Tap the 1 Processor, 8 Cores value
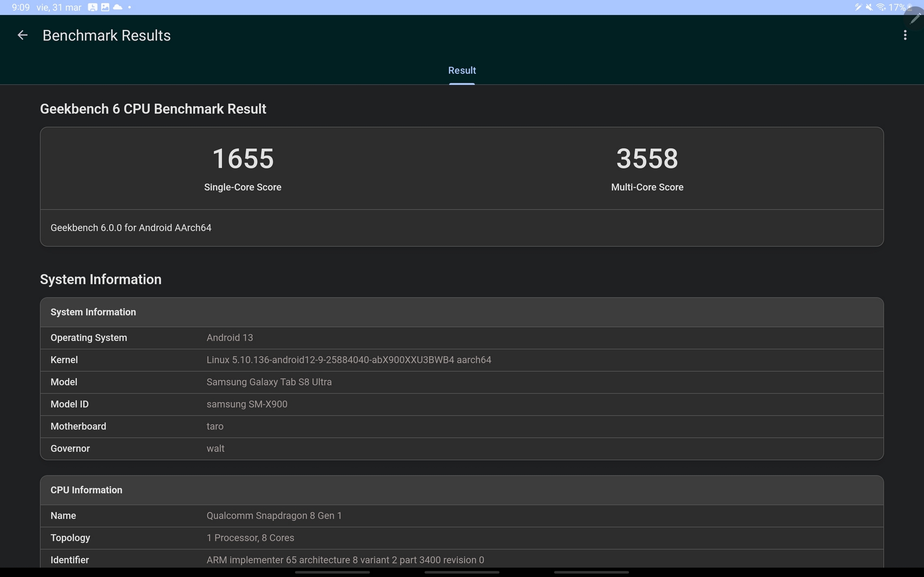 click(x=250, y=538)
